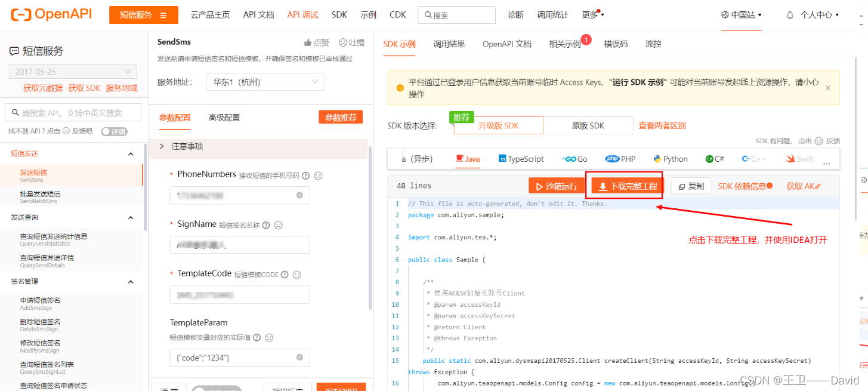Switch to the OpenAPI 文档 tab
The height and width of the screenshot is (391, 868).
tap(507, 44)
